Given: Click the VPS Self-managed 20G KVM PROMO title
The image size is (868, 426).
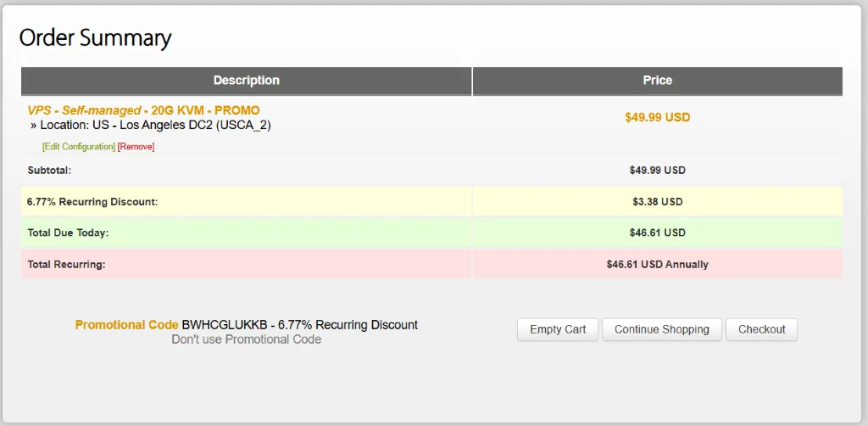Looking at the screenshot, I should [143, 110].
